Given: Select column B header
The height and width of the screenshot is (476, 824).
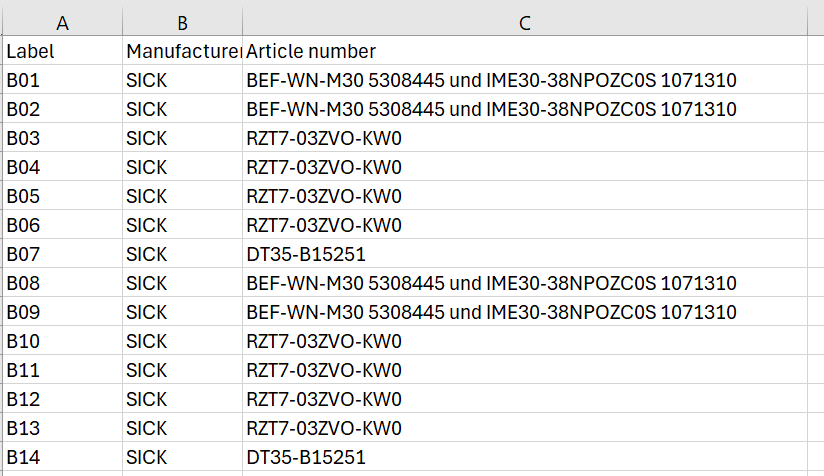Looking at the screenshot, I should 182,22.
